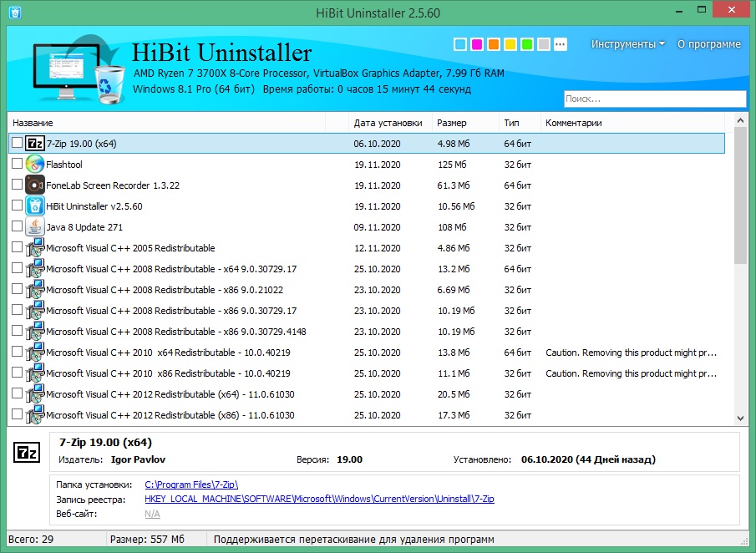
Task: Open the О программе menu item
Action: pyautogui.click(x=708, y=43)
